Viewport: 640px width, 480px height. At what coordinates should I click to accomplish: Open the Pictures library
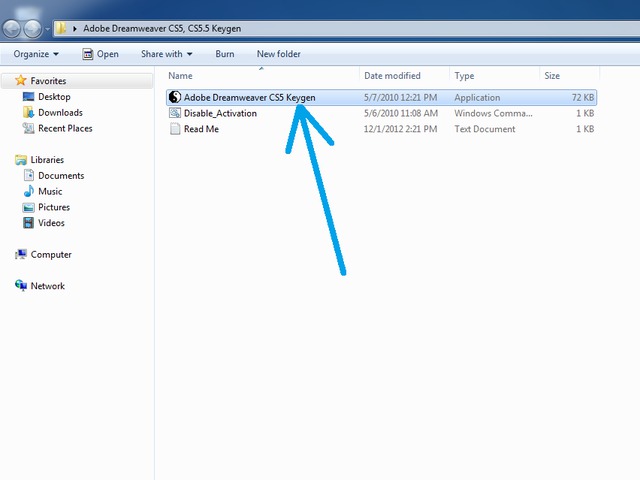click(54, 207)
